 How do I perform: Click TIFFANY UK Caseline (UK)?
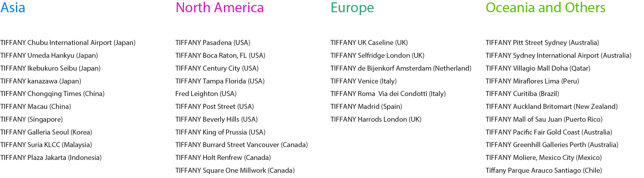point(369,43)
